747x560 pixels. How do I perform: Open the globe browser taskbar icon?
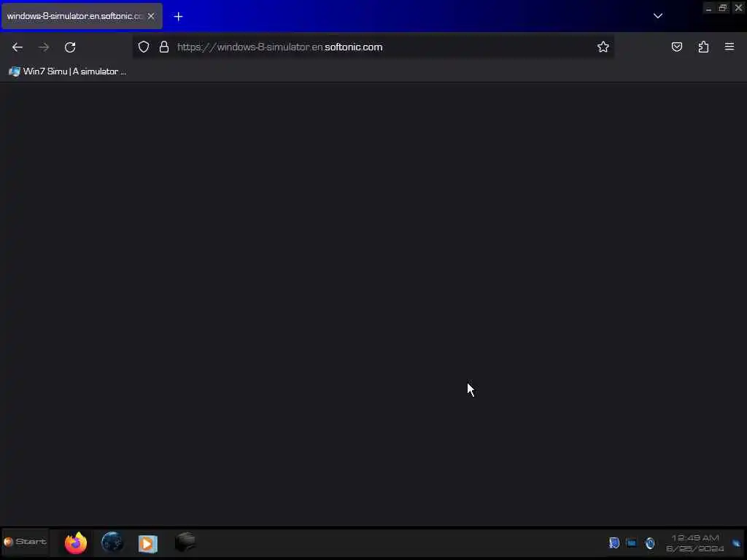click(x=112, y=542)
